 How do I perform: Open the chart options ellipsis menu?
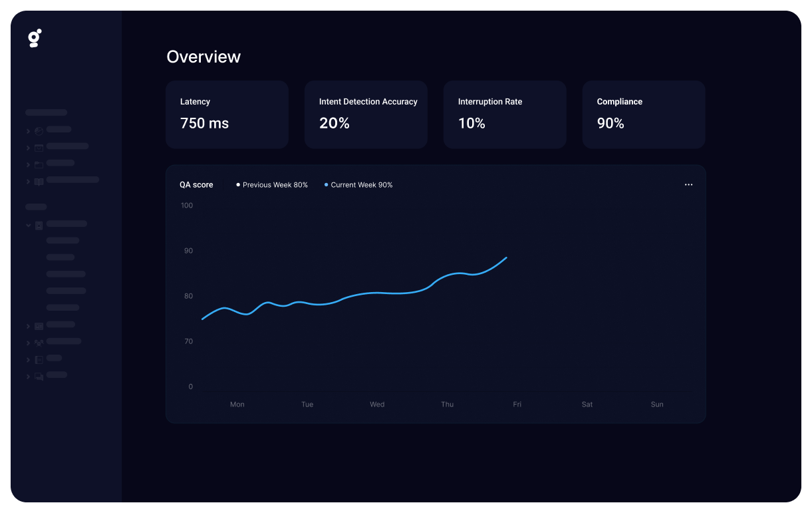click(688, 184)
